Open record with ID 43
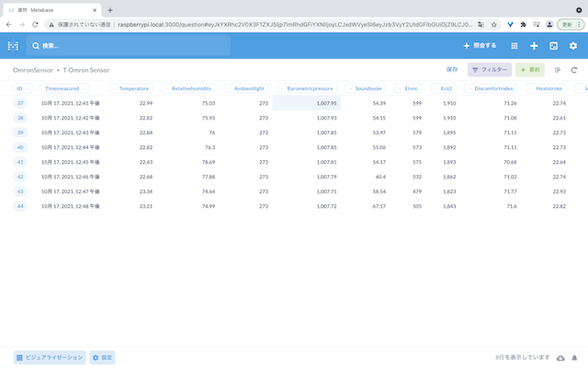 pyautogui.click(x=20, y=191)
